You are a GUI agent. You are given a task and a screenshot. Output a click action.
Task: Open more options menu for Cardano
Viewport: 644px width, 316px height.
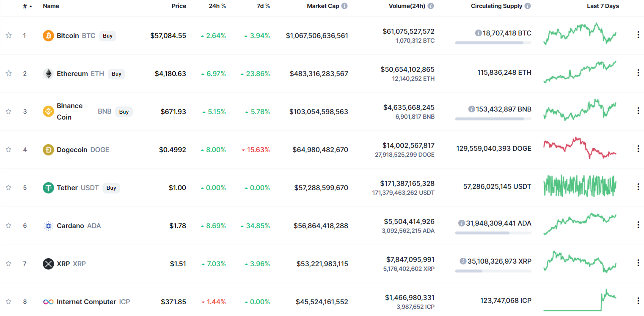pyautogui.click(x=638, y=225)
